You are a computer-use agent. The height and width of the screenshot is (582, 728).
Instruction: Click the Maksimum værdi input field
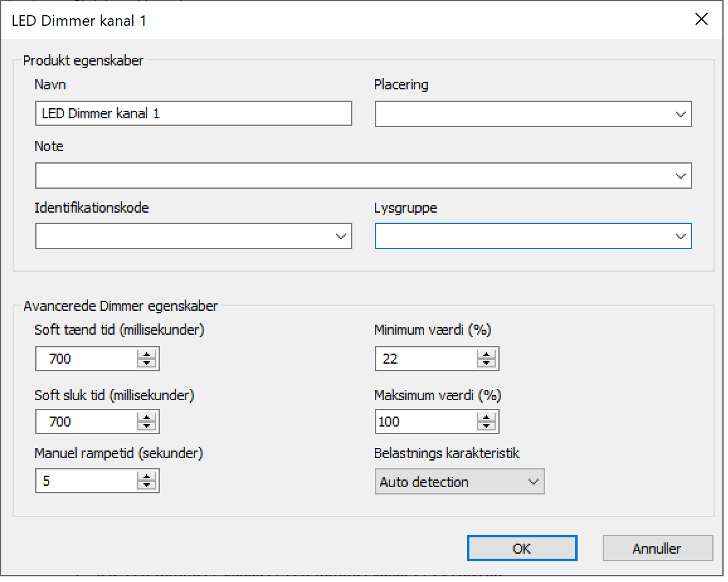point(425,422)
